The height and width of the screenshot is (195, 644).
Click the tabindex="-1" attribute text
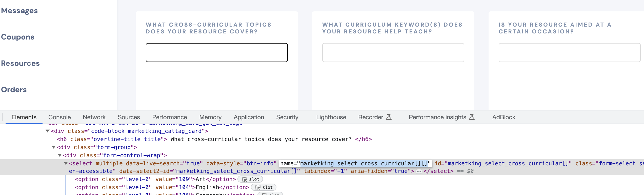click(x=325, y=171)
